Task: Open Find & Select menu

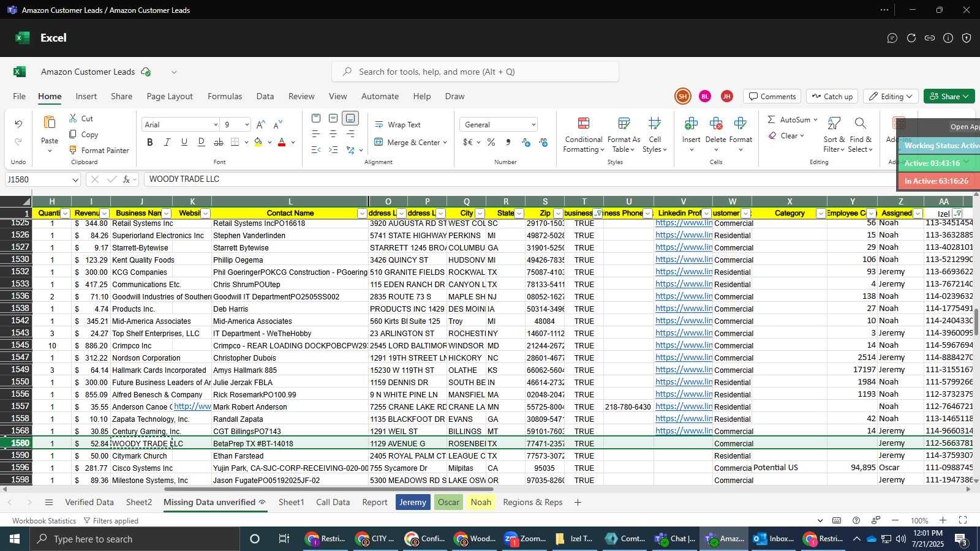Action: pyautogui.click(x=860, y=135)
